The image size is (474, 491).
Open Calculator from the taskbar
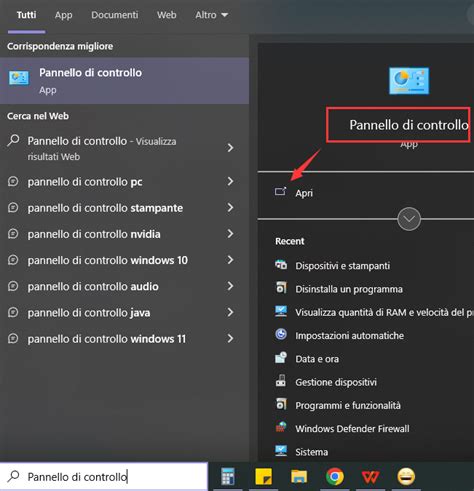(228, 477)
